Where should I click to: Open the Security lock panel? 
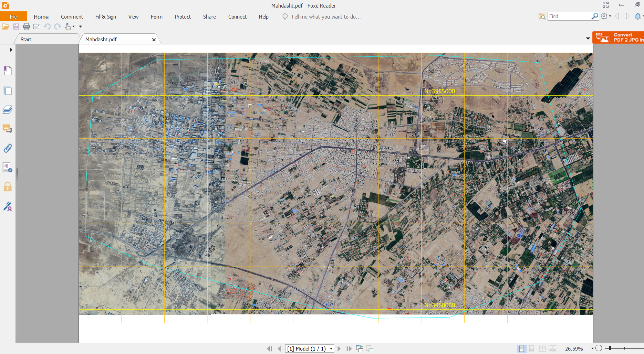coord(8,187)
